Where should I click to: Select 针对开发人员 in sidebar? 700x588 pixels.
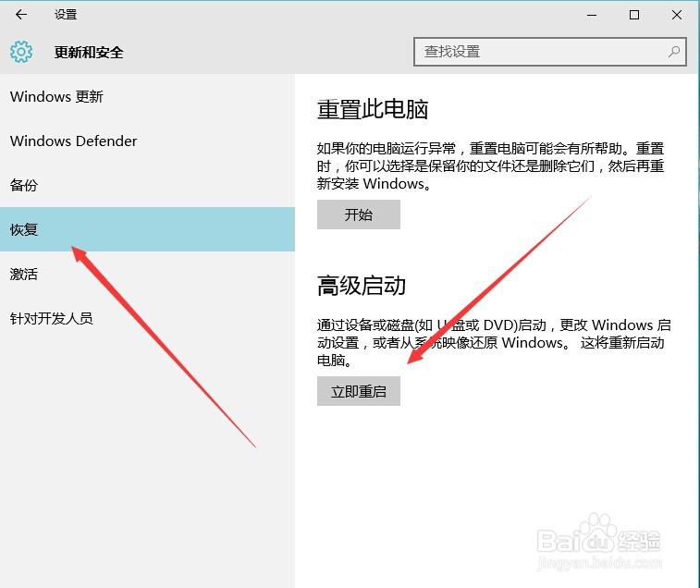(147, 318)
